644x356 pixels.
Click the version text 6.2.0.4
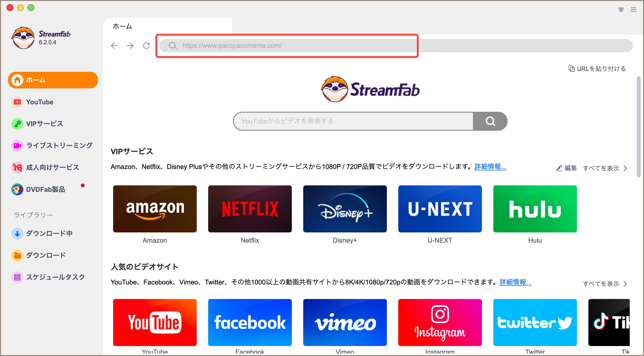coord(48,42)
